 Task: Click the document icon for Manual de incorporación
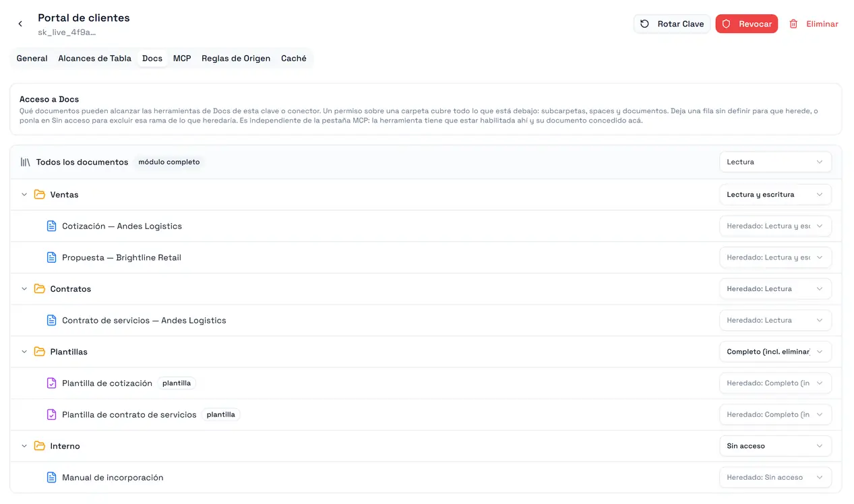tap(51, 478)
